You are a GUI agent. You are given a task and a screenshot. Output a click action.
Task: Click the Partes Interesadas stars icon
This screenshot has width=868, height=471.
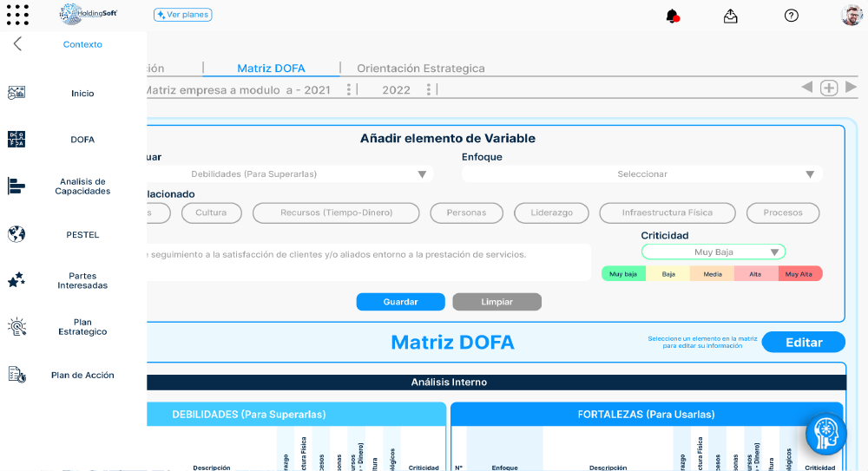pos(16,280)
